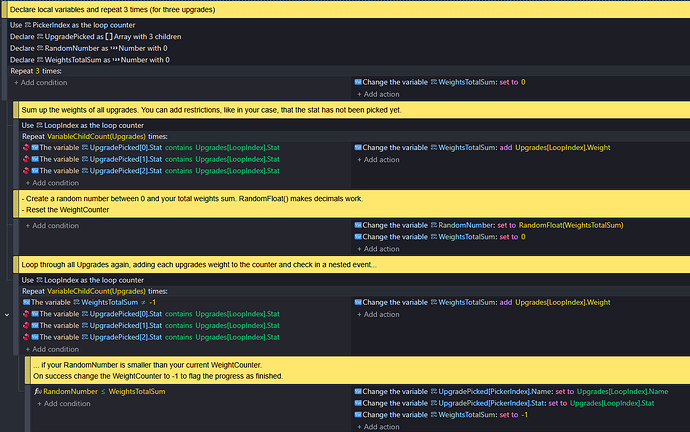Click inverted icon on second-loop UpgradePicked[0].Stat condition
690x432 pixels.
click(x=26, y=314)
